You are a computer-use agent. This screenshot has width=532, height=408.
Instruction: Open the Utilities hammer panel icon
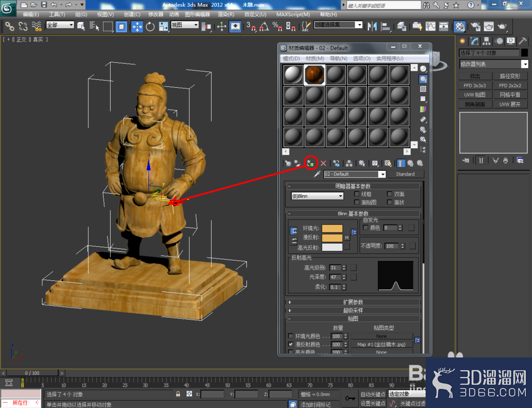point(522,41)
